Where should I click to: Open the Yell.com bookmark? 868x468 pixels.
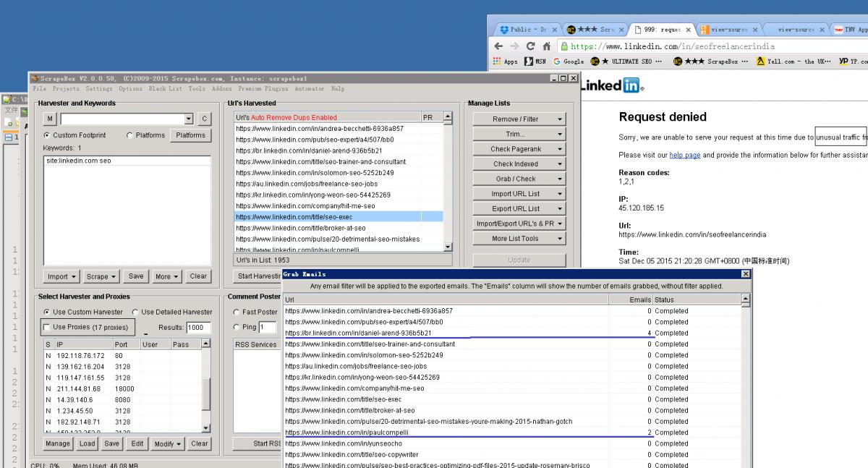793,61
